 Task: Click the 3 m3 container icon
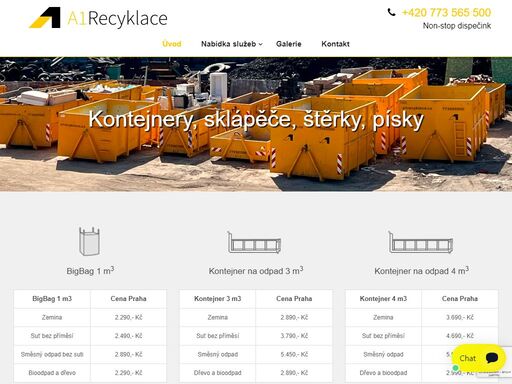[x=254, y=242]
